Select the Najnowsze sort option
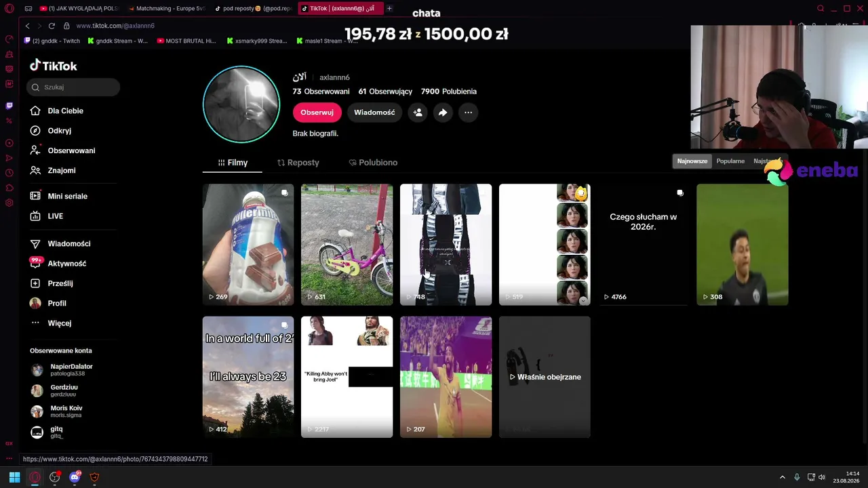The height and width of the screenshot is (488, 868). pyautogui.click(x=692, y=161)
